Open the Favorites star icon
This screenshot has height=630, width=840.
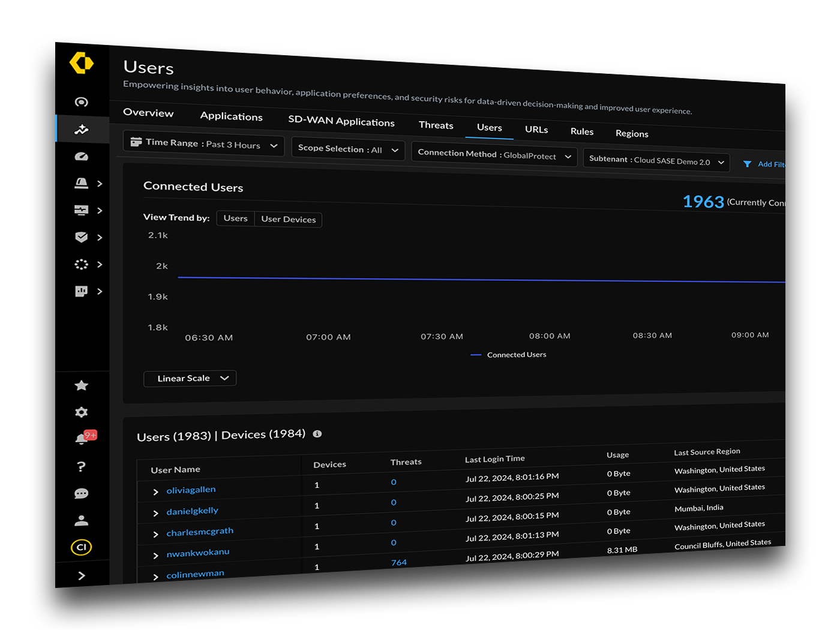pos(81,386)
